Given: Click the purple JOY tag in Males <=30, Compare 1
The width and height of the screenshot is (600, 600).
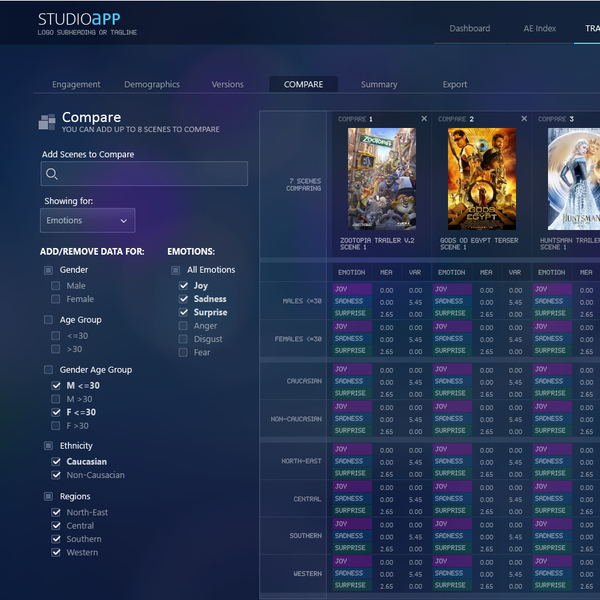Looking at the screenshot, I should tap(352, 289).
